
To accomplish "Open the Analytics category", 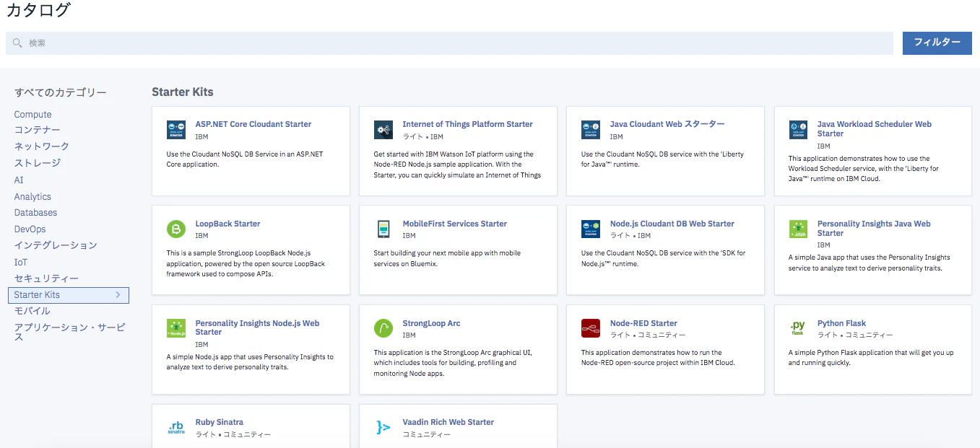I will pos(32,197).
